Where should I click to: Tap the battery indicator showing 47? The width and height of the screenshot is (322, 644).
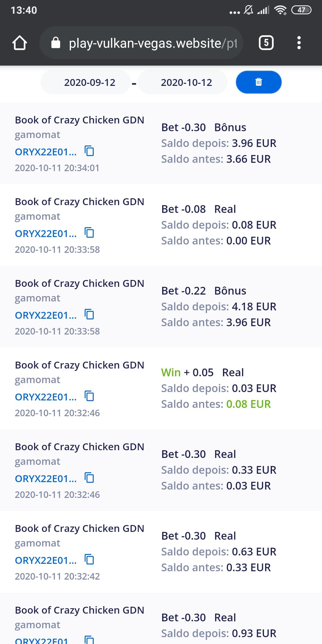pos(301,10)
